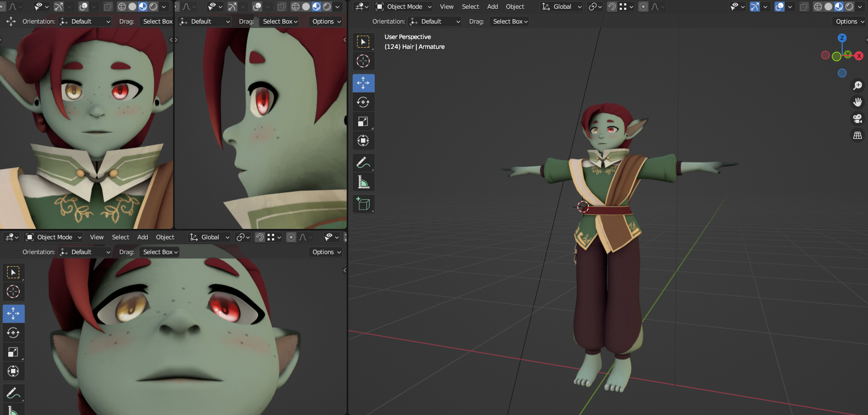The height and width of the screenshot is (415, 868).
Task: Click the blue Z axis on the navigation gizmo
Action: (x=842, y=38)
